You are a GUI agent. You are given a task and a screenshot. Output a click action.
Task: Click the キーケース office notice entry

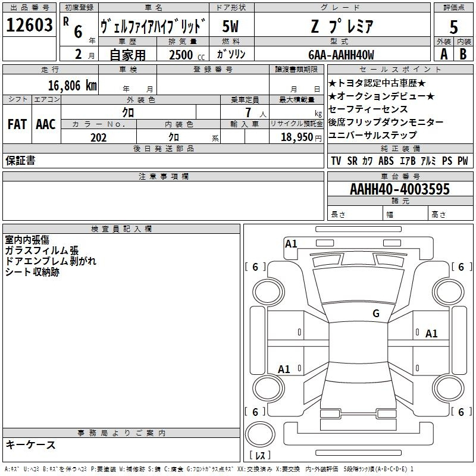pyautogui.click(x=31, y=444)
